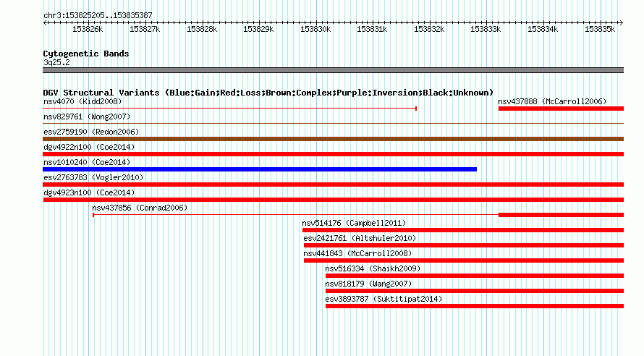The width and height of the screenshot is (644, 356).
Task: Select the 3q25.2 band label
Action: coord(56,62)
